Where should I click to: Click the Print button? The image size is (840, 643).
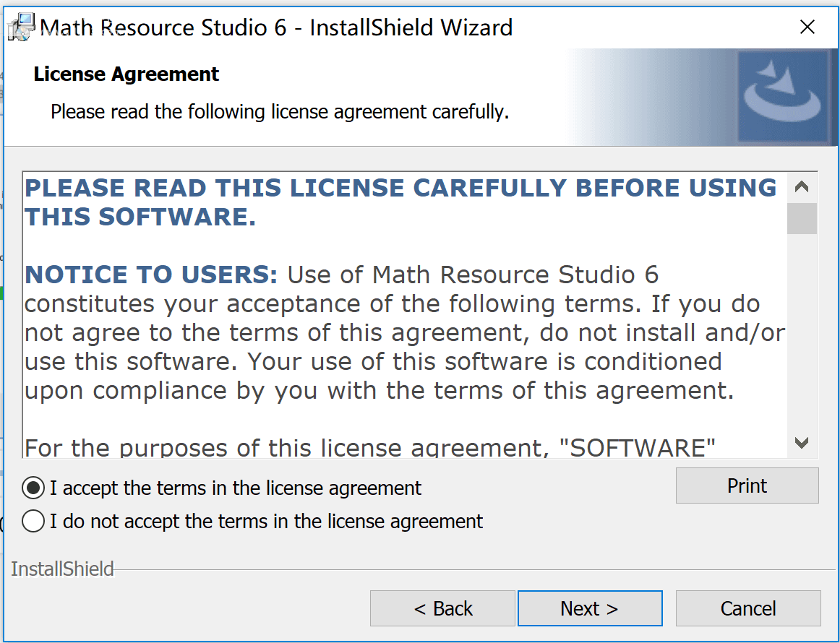click(x=747, y=486)
